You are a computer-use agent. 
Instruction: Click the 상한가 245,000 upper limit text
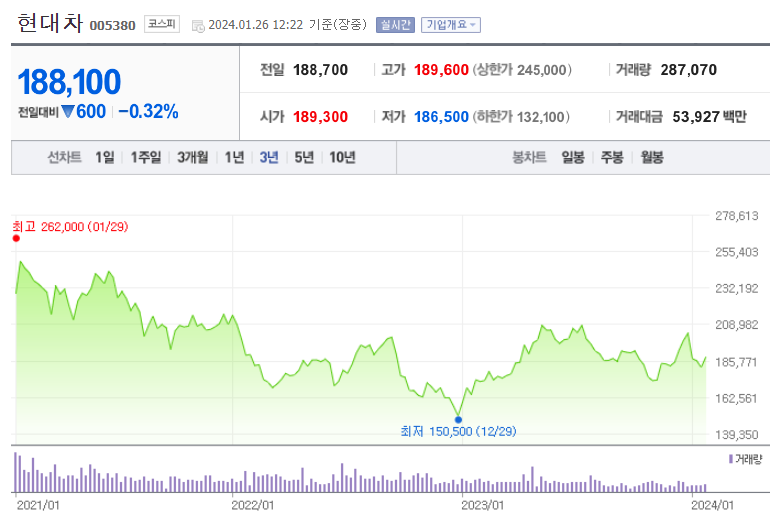(x=522, y=70)
